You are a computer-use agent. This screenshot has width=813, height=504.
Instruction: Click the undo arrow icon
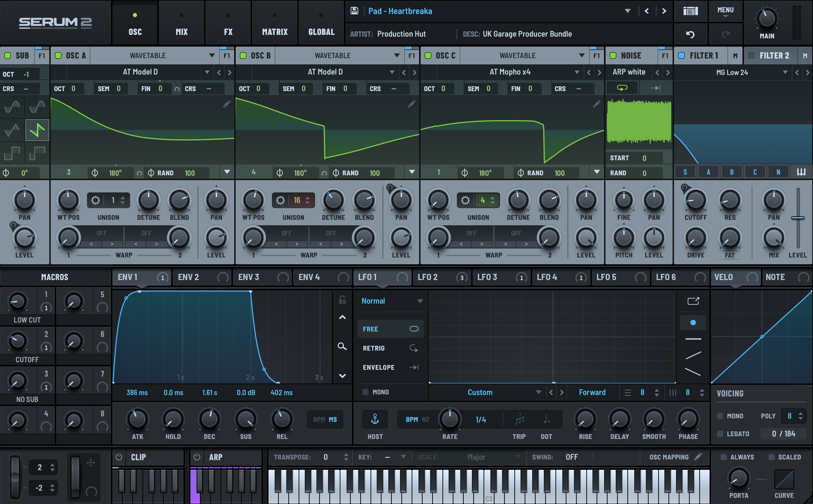690,34
